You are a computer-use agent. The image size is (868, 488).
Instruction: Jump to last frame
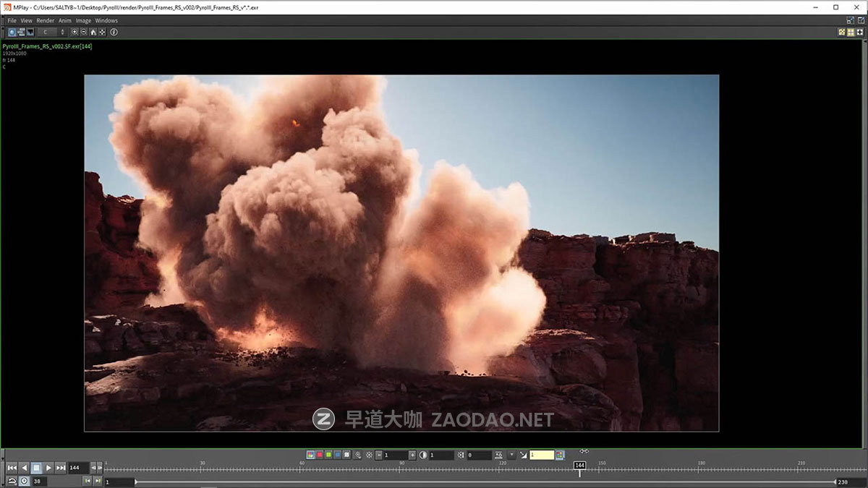[61, 468]
